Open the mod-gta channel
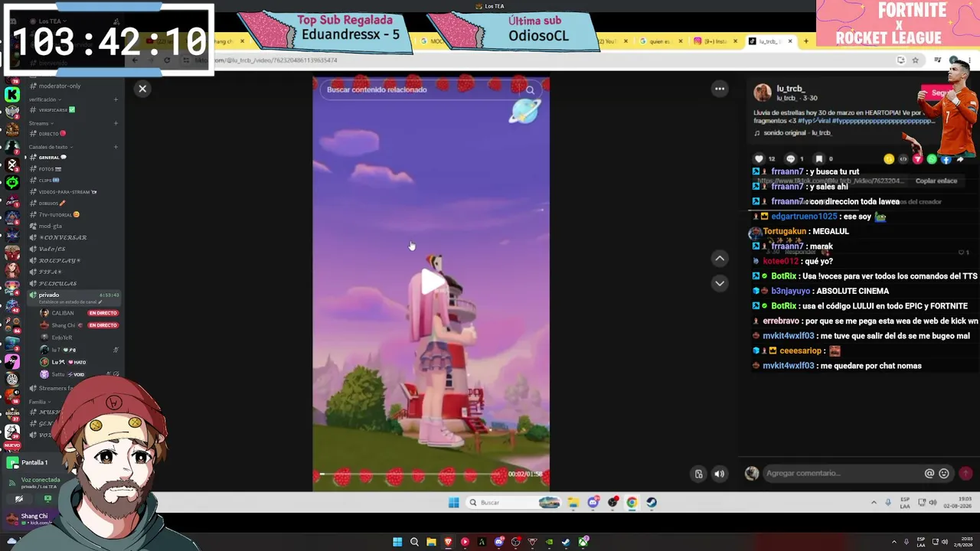The width and height of the screenshot is (980, 551). click(x=51, y=227)
